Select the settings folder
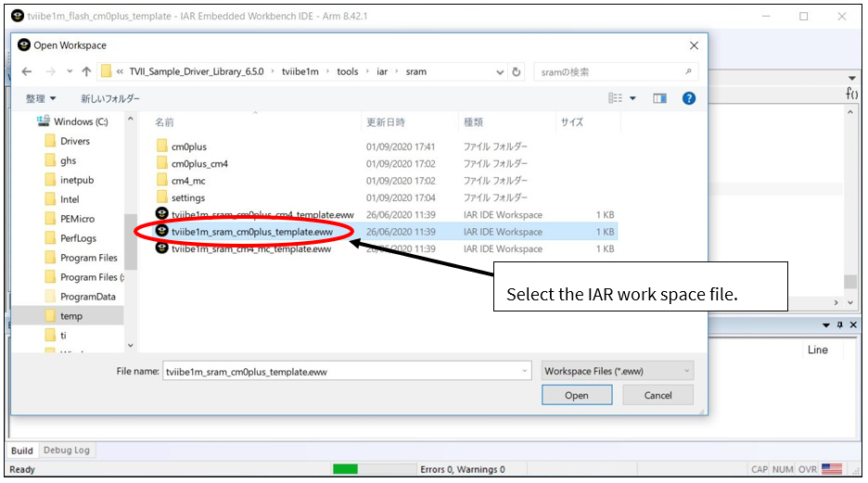The image size is (868, 483). [x=188, y=198]
